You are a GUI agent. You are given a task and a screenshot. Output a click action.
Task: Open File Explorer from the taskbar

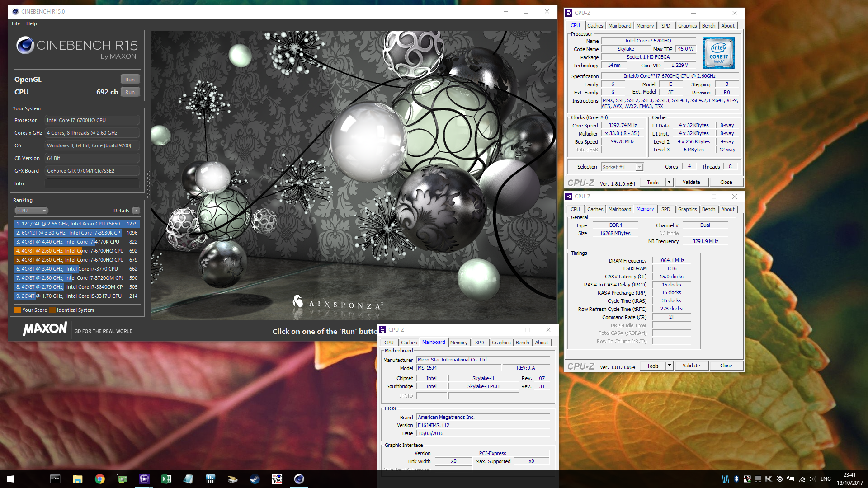click(77, 479)
